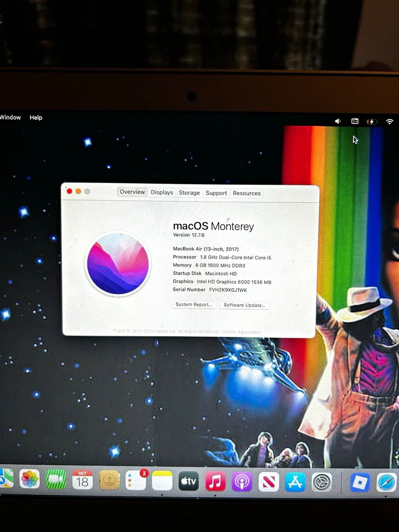Open Reminders with the red badge
This screenshot has width=399, height=532.
[136, 480]
